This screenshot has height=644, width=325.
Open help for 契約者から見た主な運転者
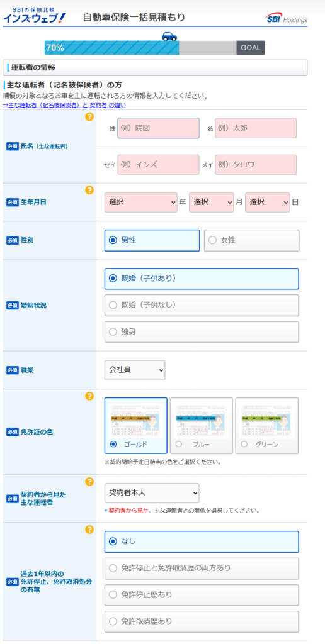(89, 482)
